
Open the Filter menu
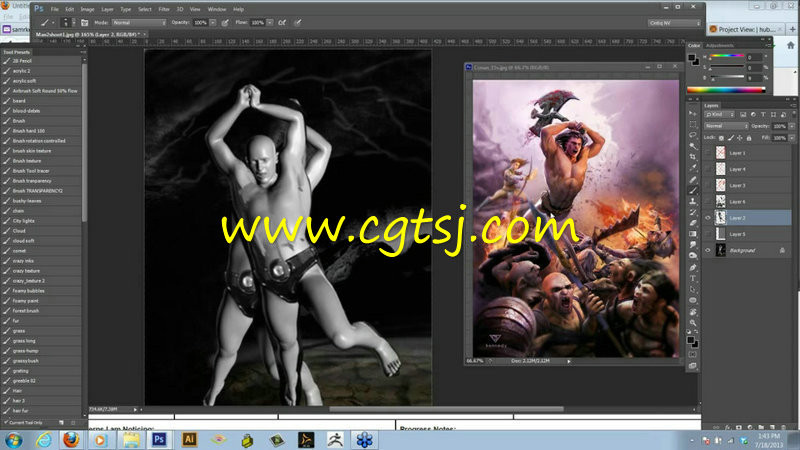[x=164, y=9]
